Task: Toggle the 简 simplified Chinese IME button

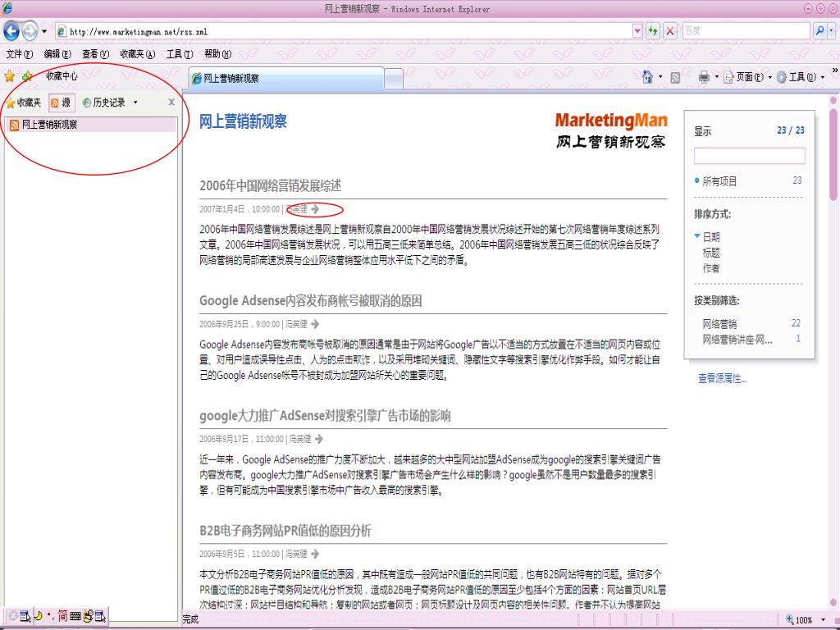Action: (x=62, y=616)
